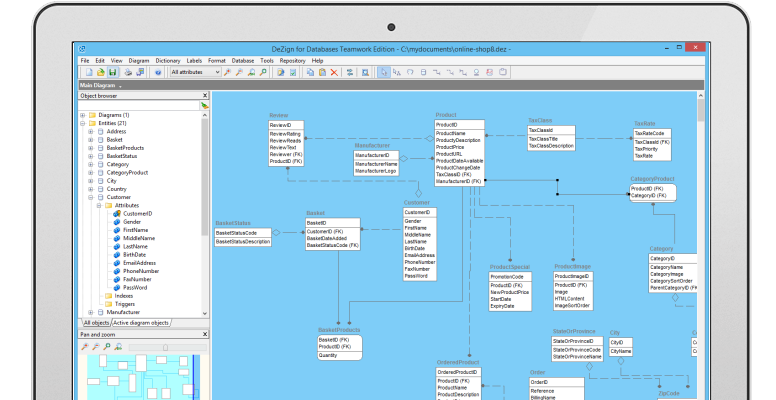Close the Pan and zoom panel
This screenshot has width=776, height=400.
coord(205,335)
